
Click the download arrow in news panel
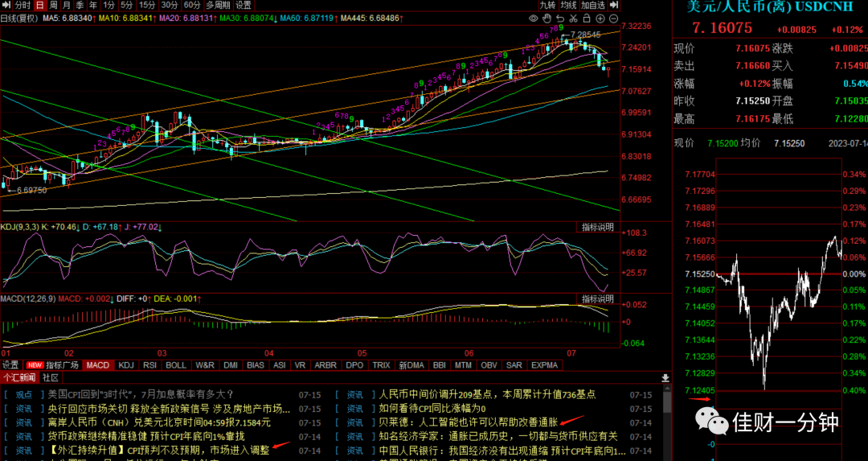[665, 378]
